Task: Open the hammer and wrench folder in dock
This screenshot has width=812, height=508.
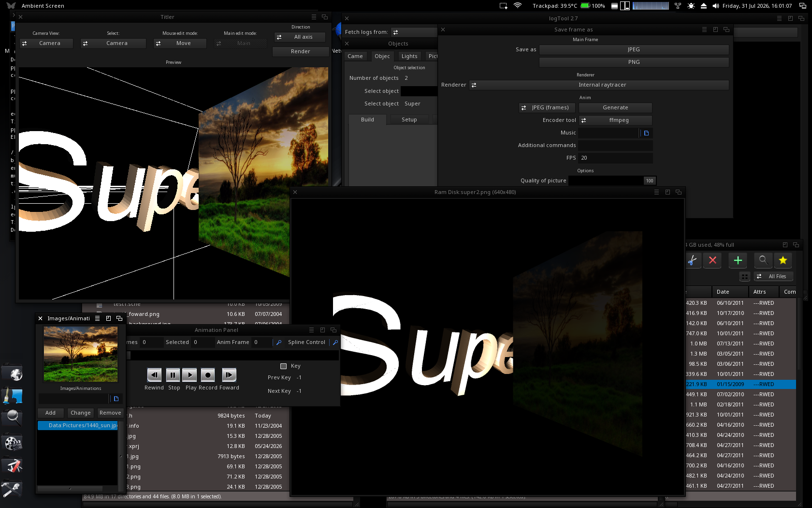Action: pos(13,489)
